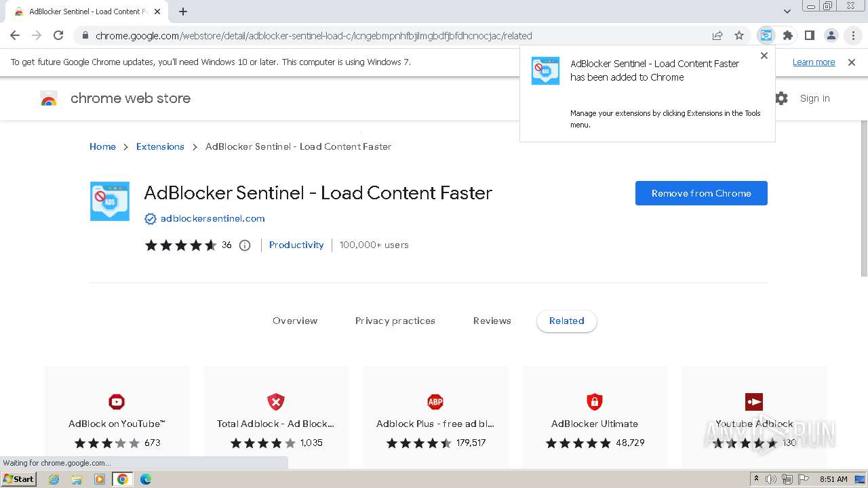This screenshot has height=488, width=868.
Task: Open the Windows Start menu
Action: [19, 479]
